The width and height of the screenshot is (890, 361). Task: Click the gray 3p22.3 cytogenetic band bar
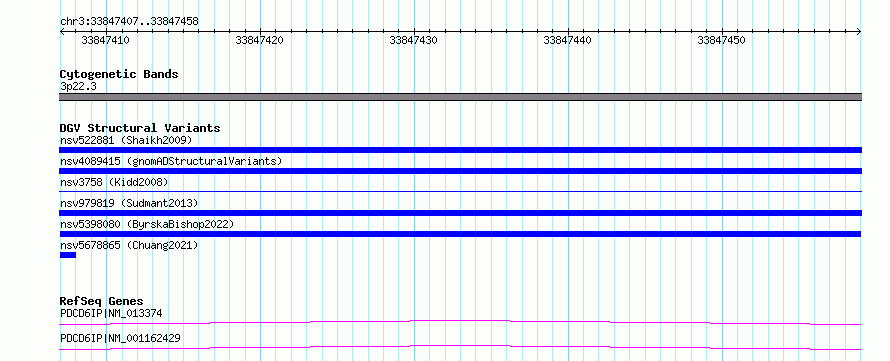click(460, 97)
